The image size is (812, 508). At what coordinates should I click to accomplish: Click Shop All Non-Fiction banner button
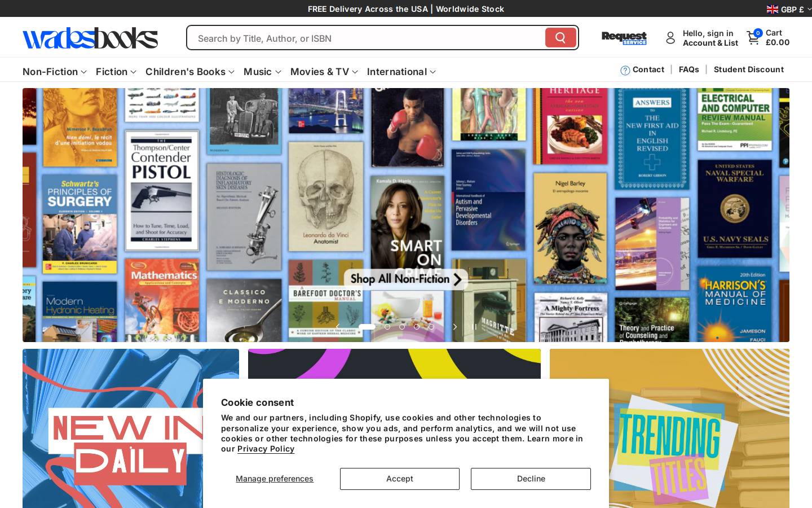click(x=406, y=279)
